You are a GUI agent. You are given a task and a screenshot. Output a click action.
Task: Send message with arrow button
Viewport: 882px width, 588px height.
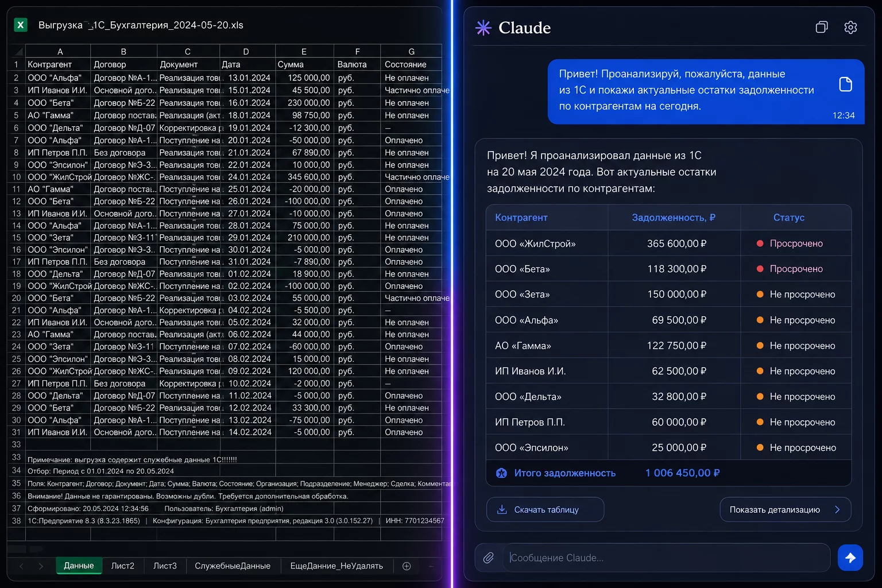coord(850,558)
